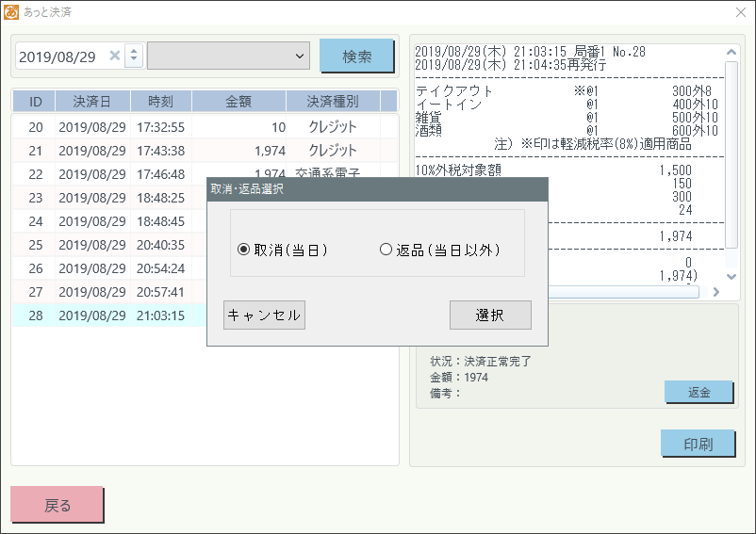The width and height of the screenshot is (756, 534).
Task: Clear the date with the X icon
Action: 114,57
